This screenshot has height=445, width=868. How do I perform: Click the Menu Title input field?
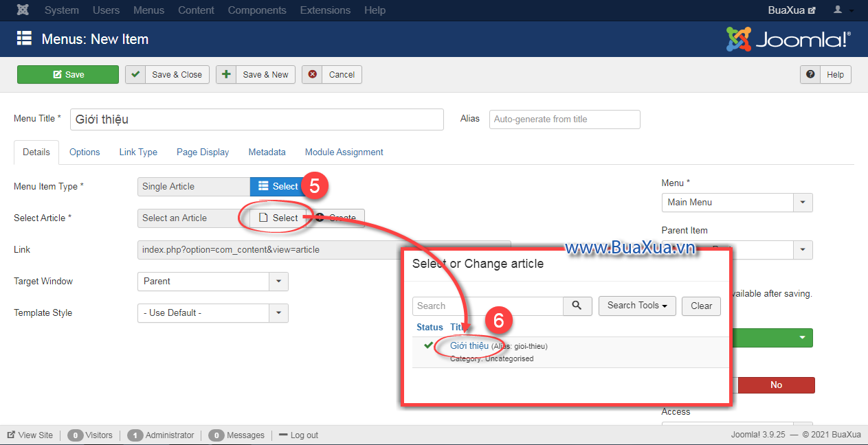coord(257,119)
